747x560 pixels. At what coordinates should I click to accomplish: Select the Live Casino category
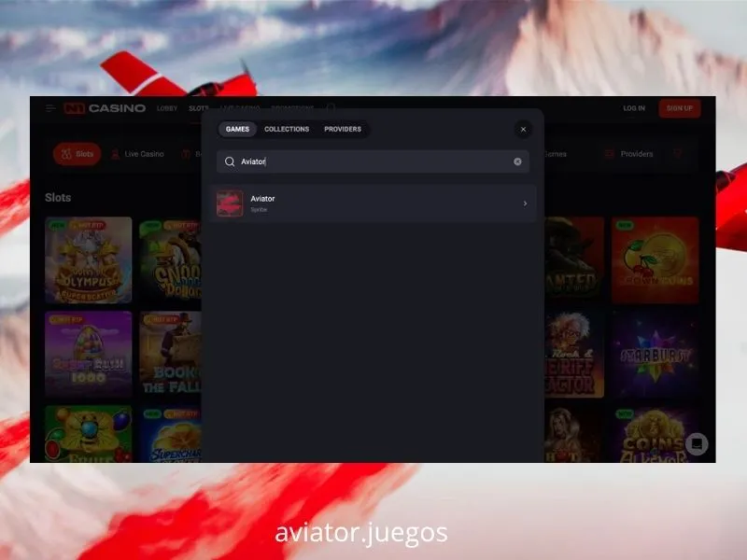pyautogui.click(x=137, y=154)
